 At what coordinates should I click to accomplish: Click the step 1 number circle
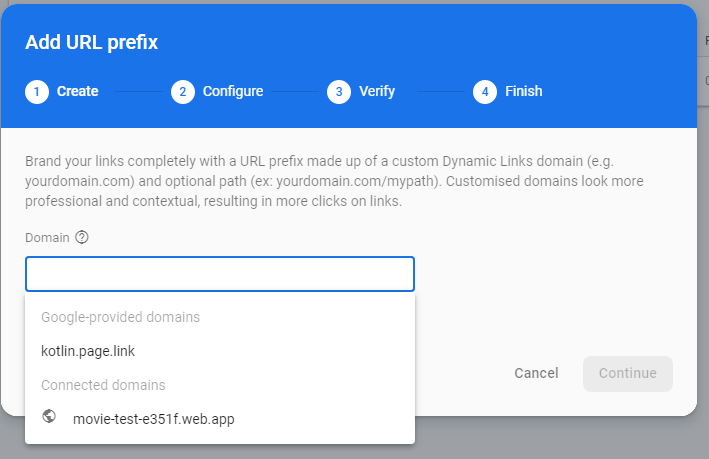pos(37,92)
